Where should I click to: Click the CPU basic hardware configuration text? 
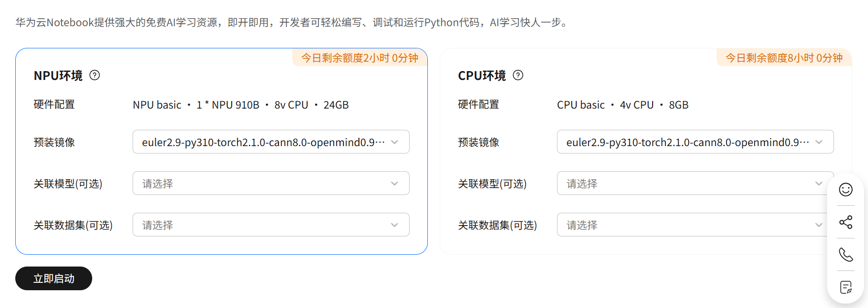pos(623,105)
